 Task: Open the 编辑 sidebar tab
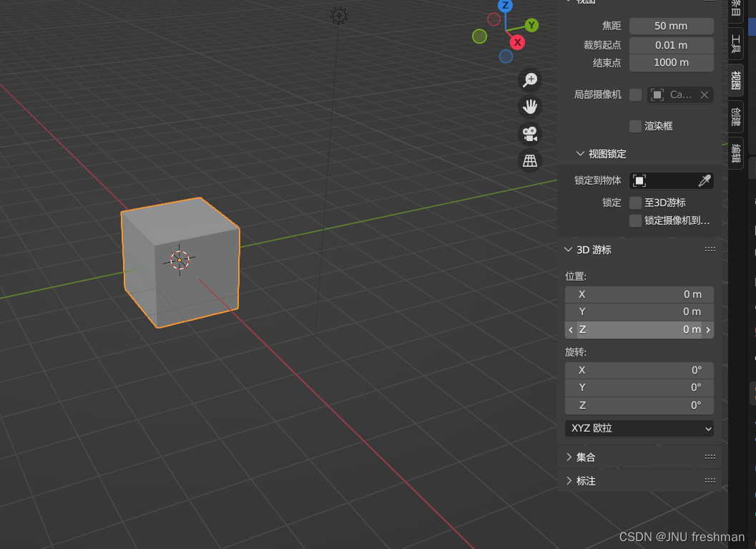(x=736, y=153)
